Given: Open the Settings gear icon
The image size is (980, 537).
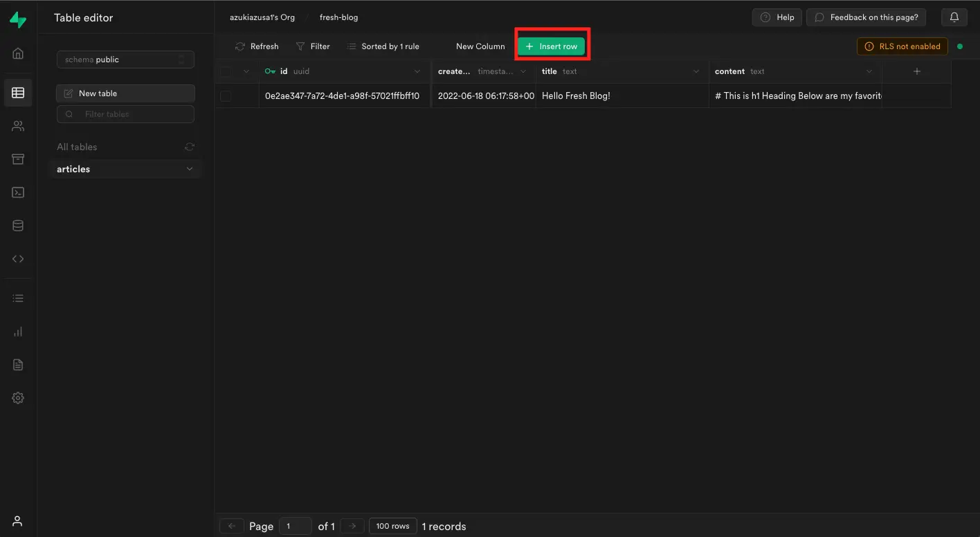Looking at the screenshot, I should pyautogui.click(x=18, y=398).
